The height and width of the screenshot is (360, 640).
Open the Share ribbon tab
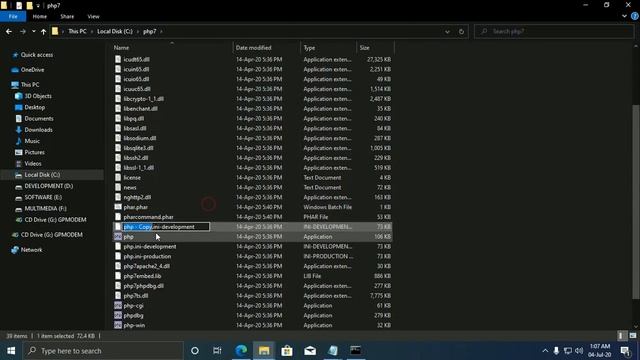[67, 17]
